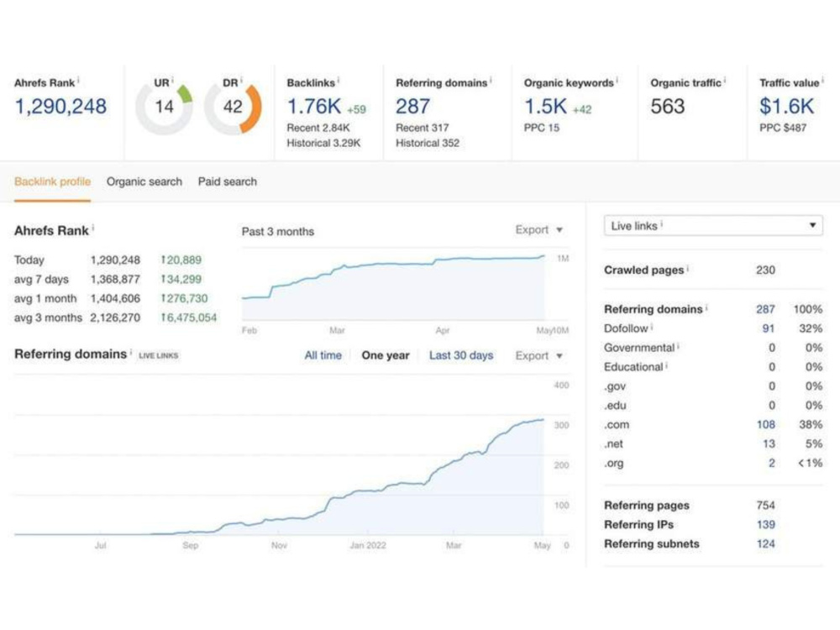The width and height of the screenshot is (840, 630).
Task: Click the avg 7 days rank 1,368,877
Action: [x=115, y=279]
